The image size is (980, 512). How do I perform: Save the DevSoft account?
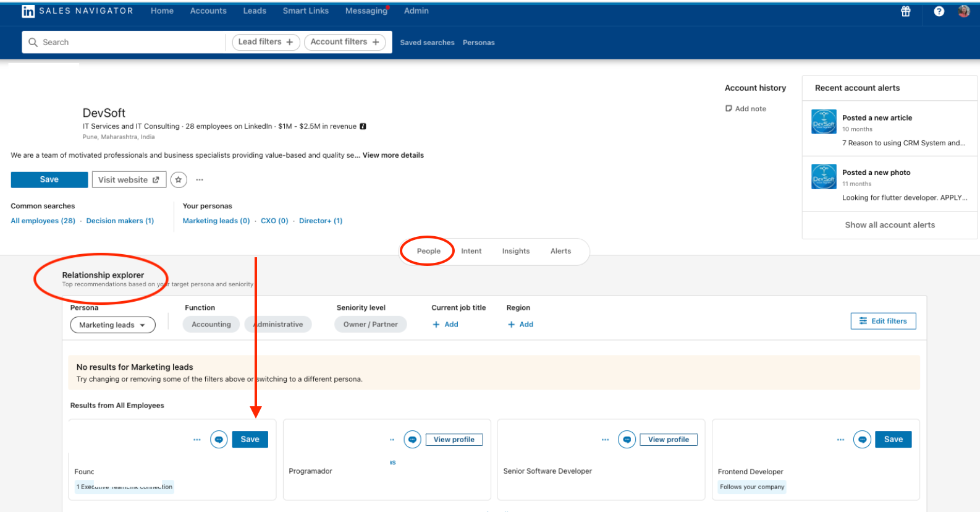click(x=49, y=180)
